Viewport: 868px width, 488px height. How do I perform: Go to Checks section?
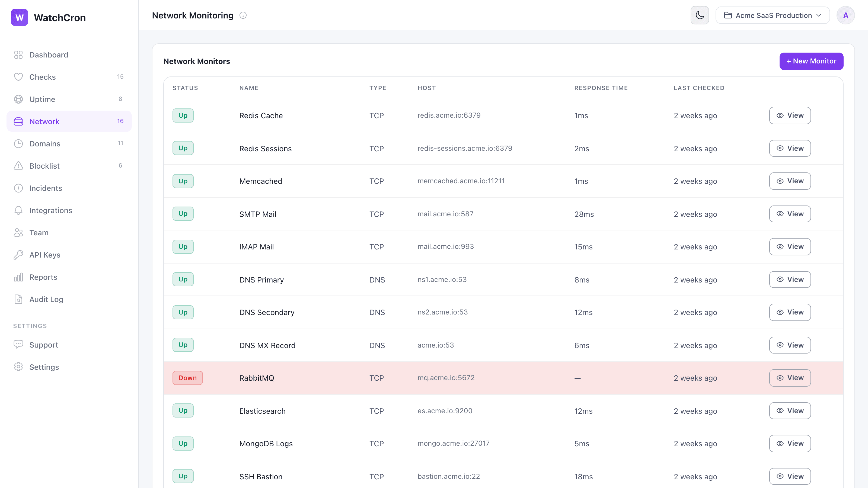(x=69, y=77)
